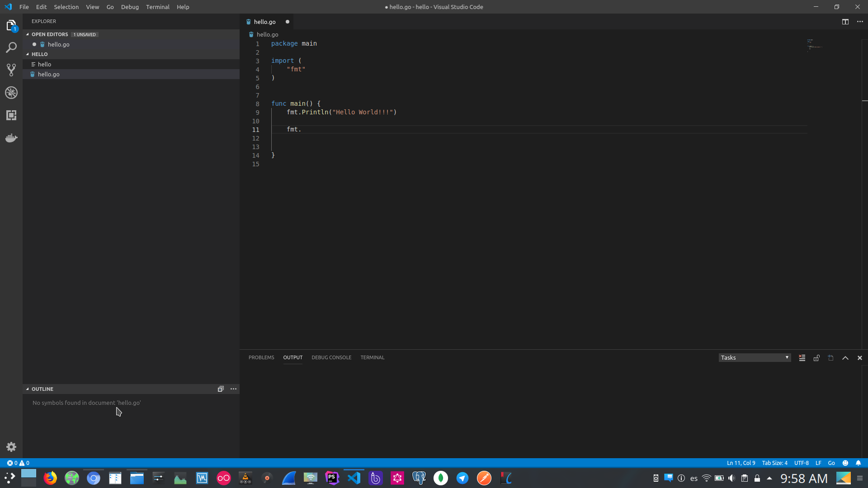This screenshot has height=488, width=868.
Task: Click Ln 11, Col 9 in the status bar
Action: click(x=741, y=463)
